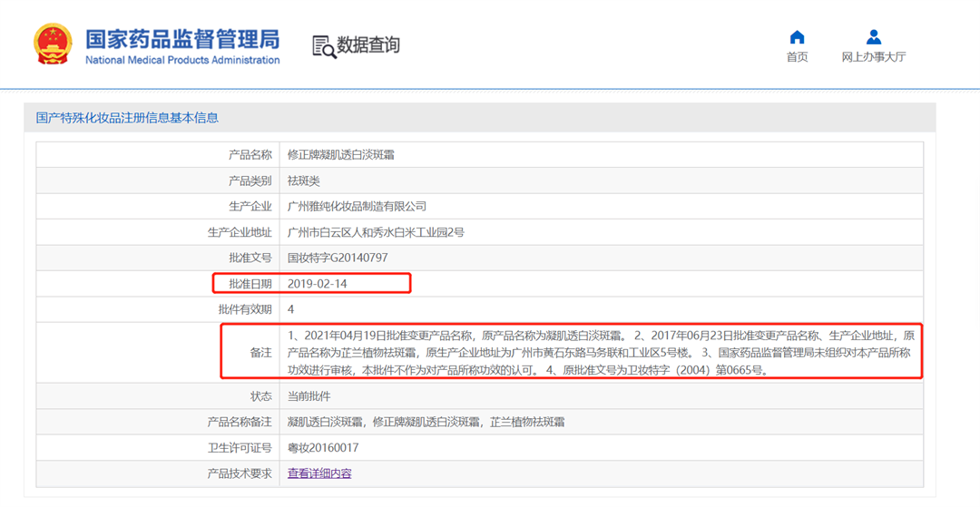Go to 网上办事大厅
Screen dimensions: 980x507
[873, 57]
